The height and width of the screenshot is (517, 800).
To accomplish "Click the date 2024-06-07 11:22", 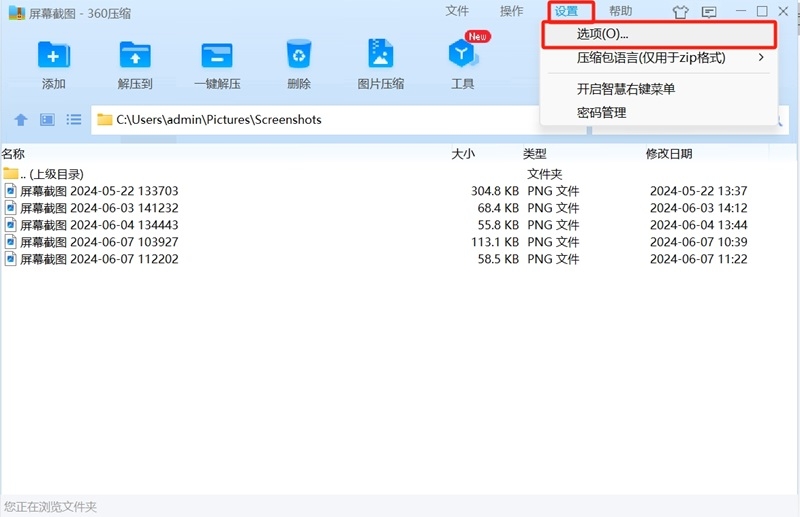I will 698,259.
